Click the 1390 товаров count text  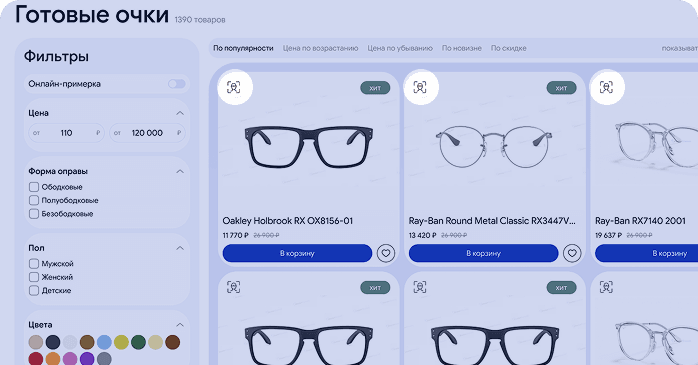click(200, 20)
